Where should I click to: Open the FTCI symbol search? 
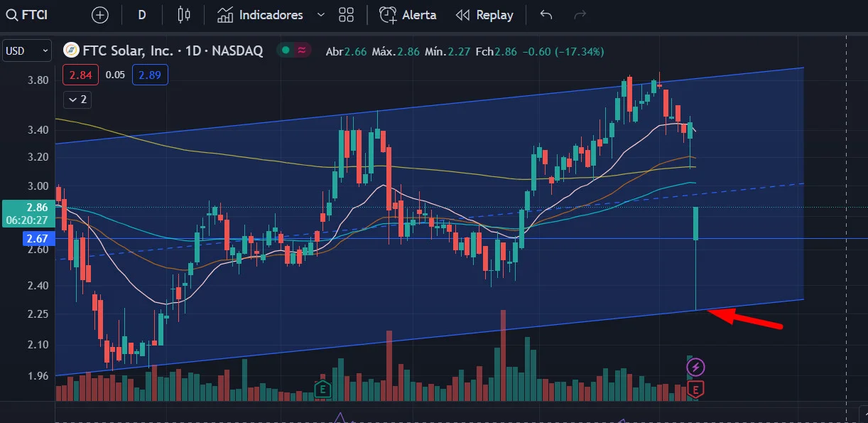pyautogui.click(x=28, y=14)
